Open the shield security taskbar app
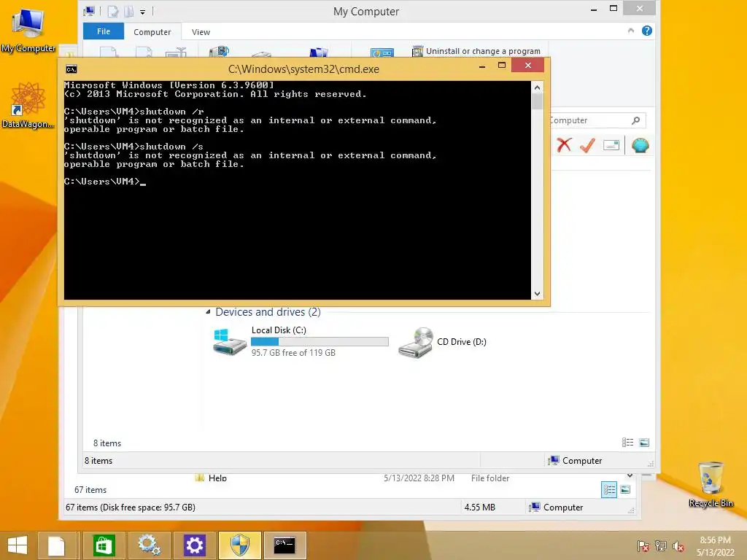The width and height of the screenshot is (747, 560). pyautogui.click(x=239, y=545)
